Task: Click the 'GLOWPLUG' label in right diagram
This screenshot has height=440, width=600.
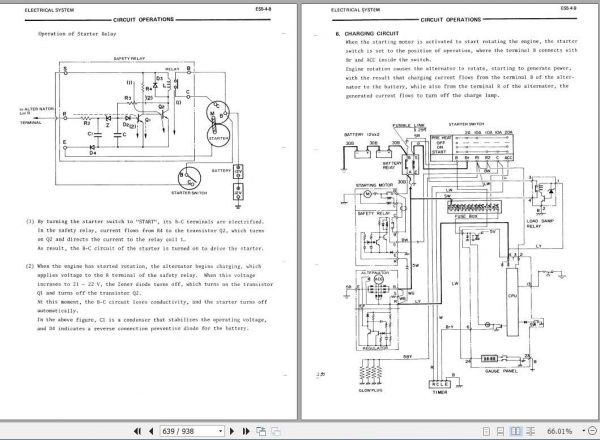Action: click(370, 390)
